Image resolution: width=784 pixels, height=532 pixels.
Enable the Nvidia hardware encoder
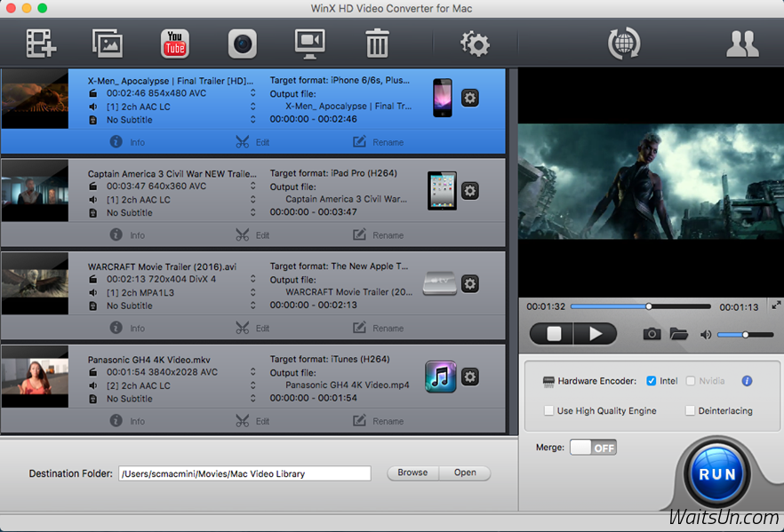click(690, 380)
